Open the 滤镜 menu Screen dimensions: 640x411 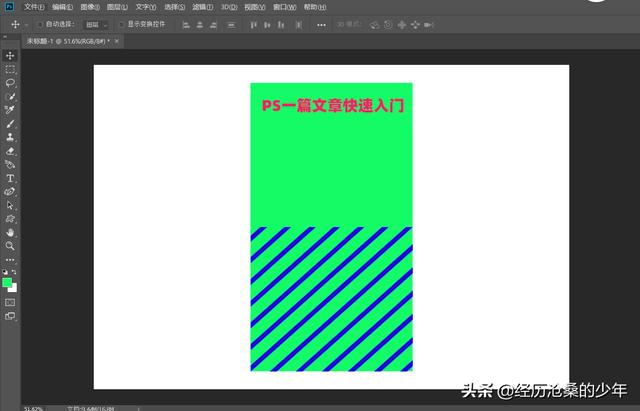point(202,7)
